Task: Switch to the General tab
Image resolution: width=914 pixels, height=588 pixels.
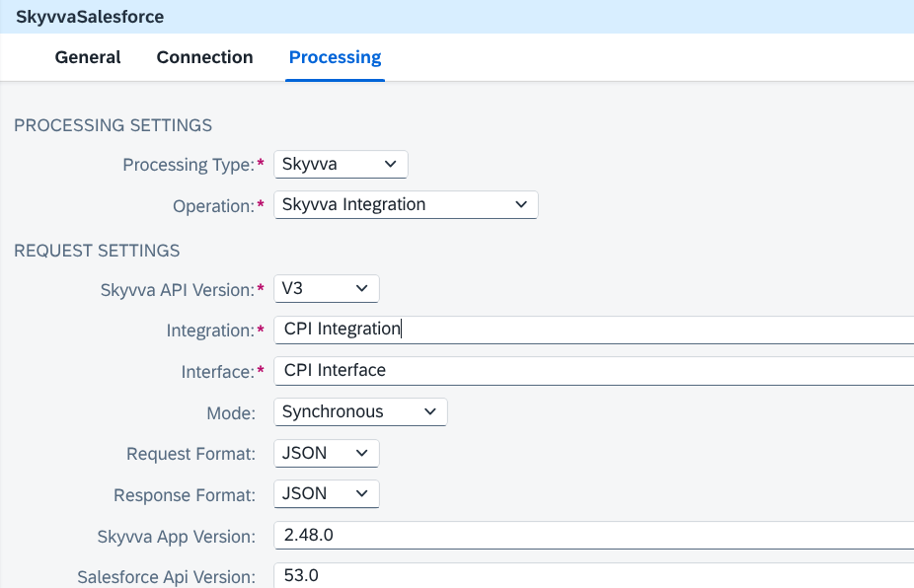Action: tap(88, 57)
